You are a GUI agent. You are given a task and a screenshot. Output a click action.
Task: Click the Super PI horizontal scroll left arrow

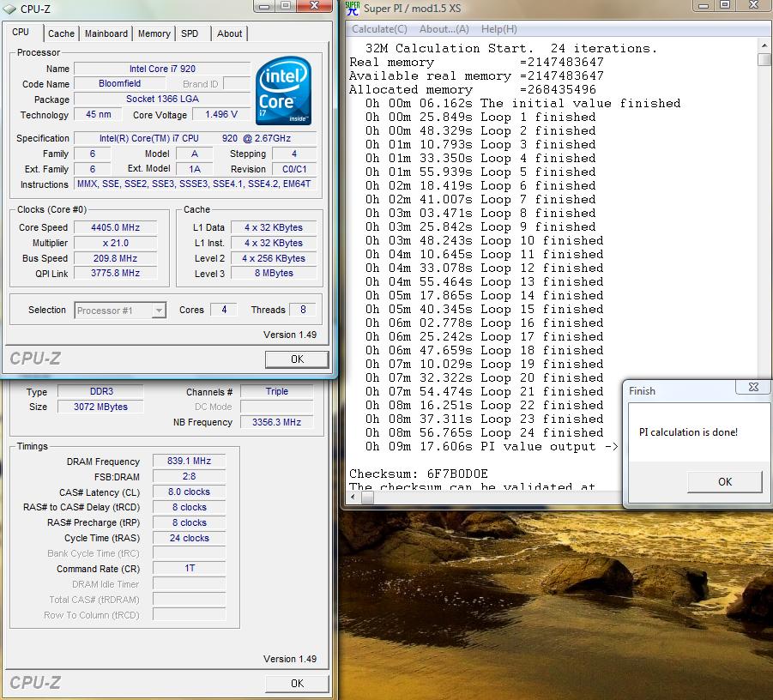tap(353, 497)
